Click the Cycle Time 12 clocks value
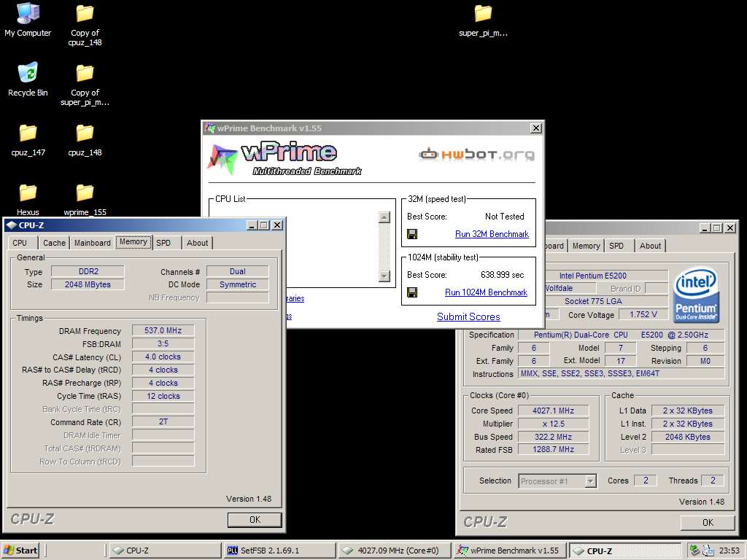 click(163, 396)
